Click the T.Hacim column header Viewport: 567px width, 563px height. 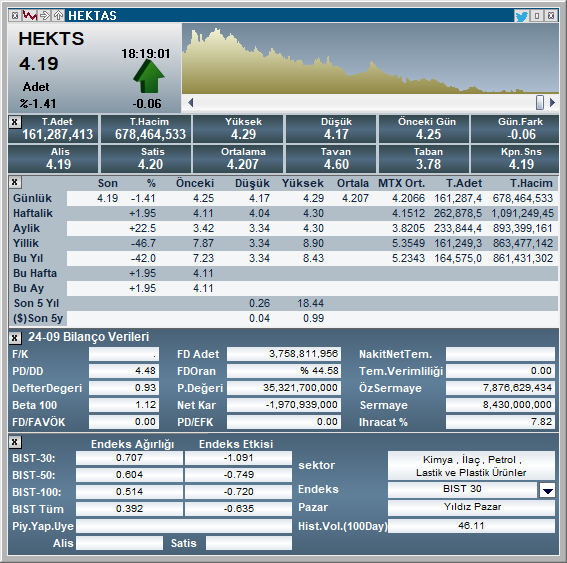531,183
